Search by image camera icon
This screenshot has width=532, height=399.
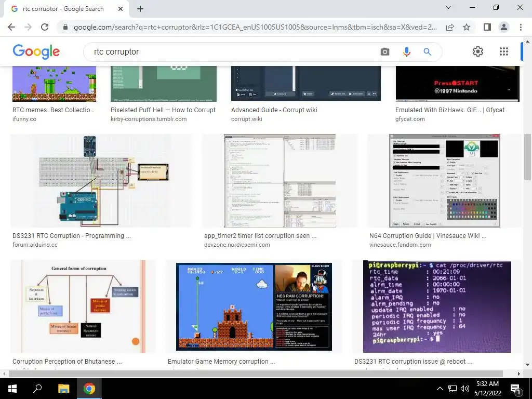point(385,51)
